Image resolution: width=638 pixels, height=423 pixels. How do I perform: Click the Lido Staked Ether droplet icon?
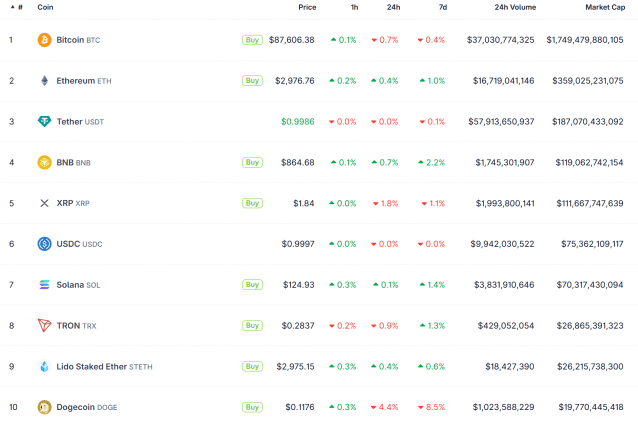[44, 366]
